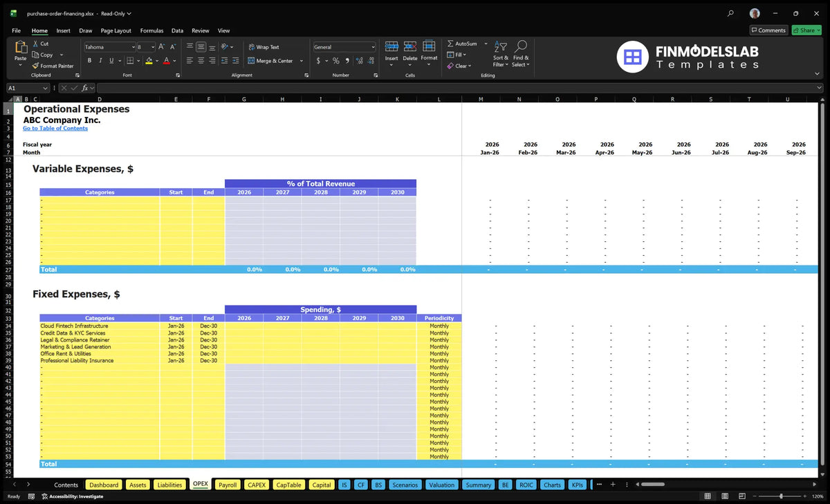
Task: Click the yellow fill color swatch
Action: [x=149, y=61]
